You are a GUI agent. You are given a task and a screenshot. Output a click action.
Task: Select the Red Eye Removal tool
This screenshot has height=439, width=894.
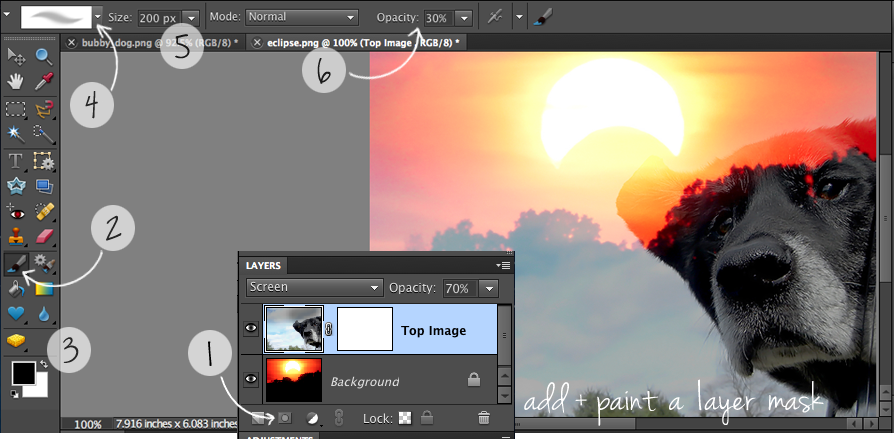[x=15, y=213]
